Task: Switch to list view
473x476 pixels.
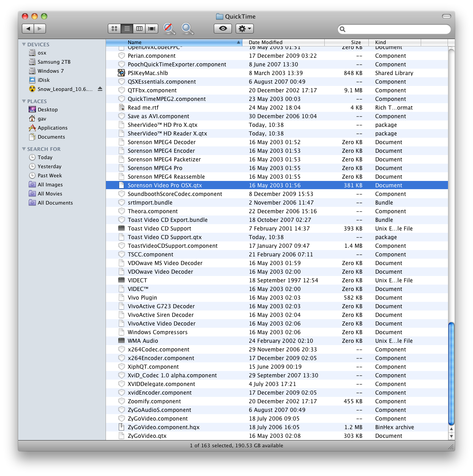Action: click(x=127, y=29)
